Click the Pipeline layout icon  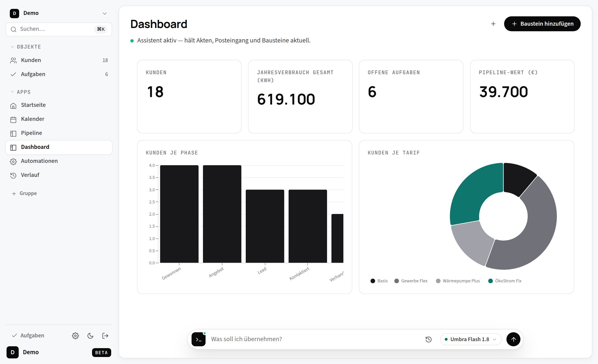tap(13, 133)
